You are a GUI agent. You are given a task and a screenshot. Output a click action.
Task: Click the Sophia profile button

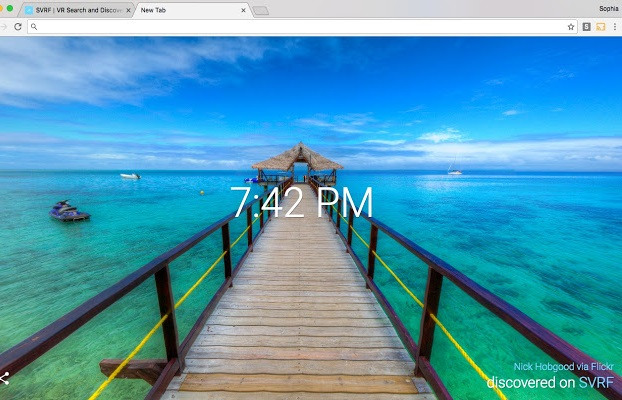(609, 8)
